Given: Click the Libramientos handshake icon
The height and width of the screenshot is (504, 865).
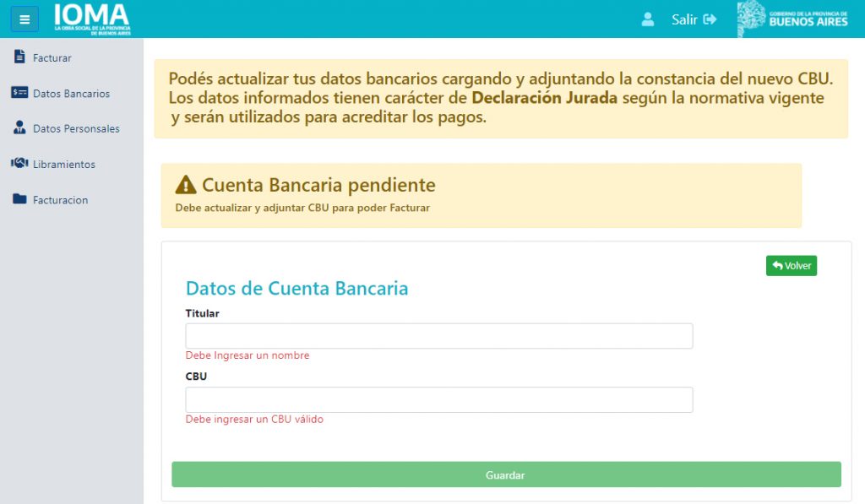Looking at the screenshot, I should [x=19, y=164].
